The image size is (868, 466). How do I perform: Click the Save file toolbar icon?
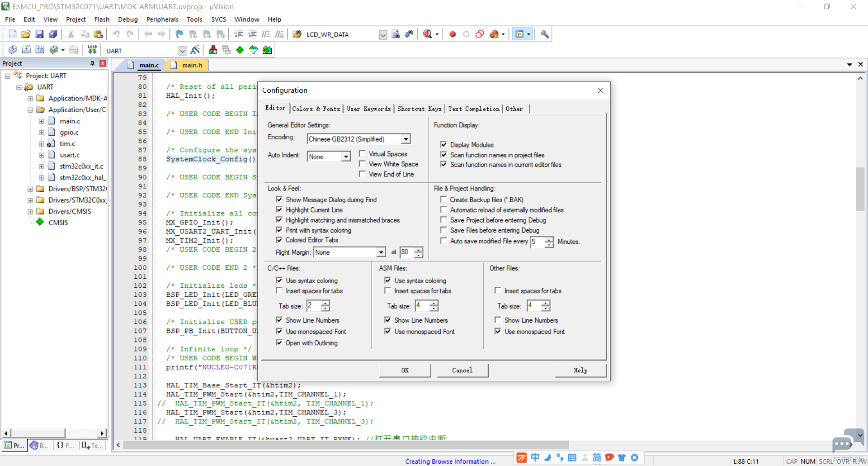pyautogui.click(x=40, y=34)
